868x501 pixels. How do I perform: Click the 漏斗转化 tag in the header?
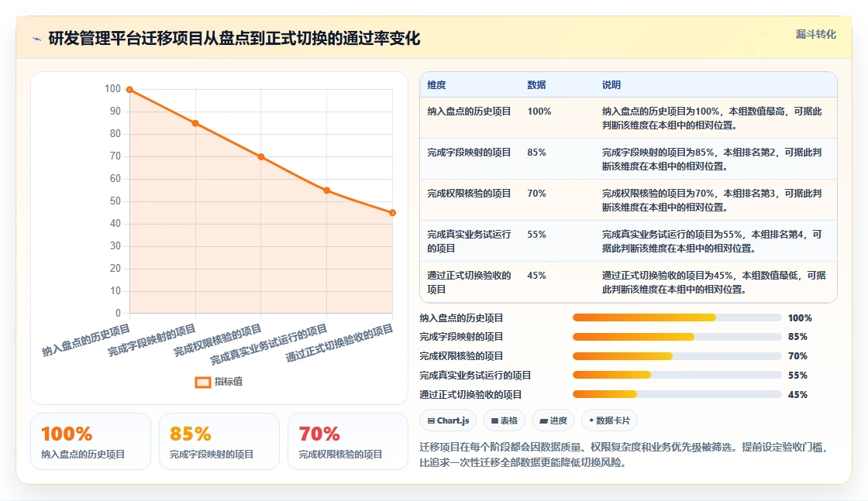pyautogui.click(x=815, y=34)
